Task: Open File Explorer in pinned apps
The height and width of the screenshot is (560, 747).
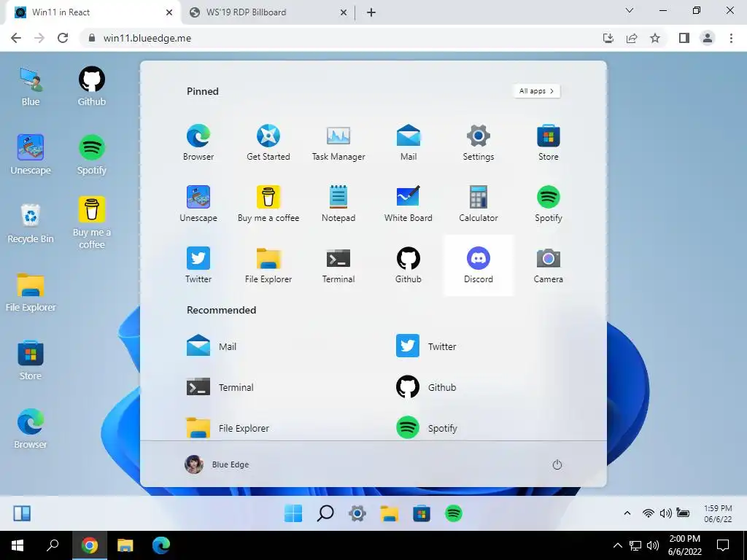Action: (x=268, y=265)
